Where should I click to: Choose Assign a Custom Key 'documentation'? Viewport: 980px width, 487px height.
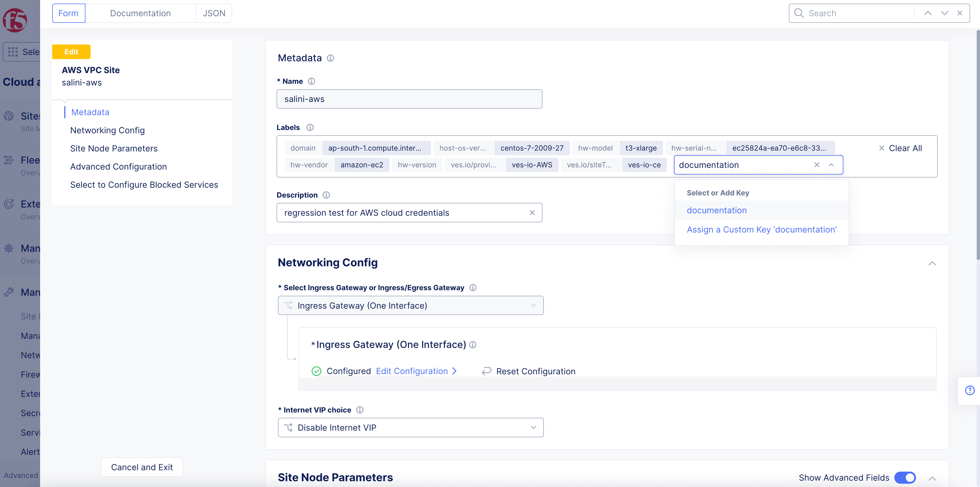[762, 229]
